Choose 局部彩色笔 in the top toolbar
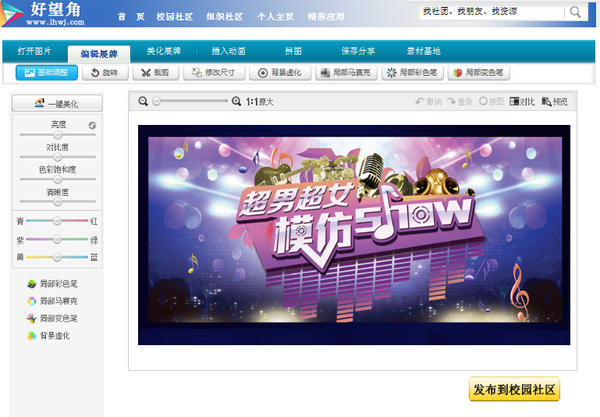 coord(411,73)
